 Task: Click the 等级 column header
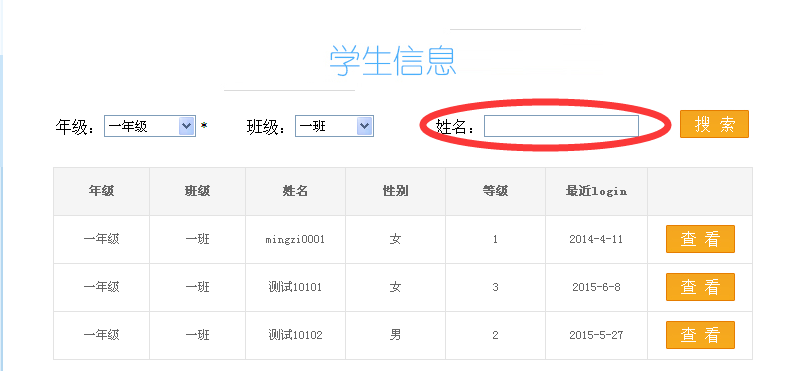tap(496, 191)
